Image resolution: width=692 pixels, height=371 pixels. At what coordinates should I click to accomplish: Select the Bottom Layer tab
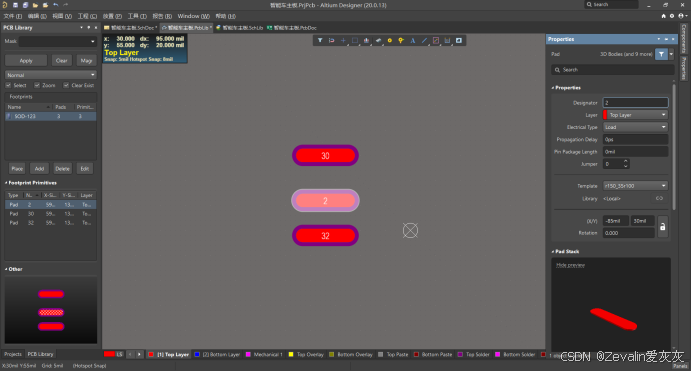(217, 354)
